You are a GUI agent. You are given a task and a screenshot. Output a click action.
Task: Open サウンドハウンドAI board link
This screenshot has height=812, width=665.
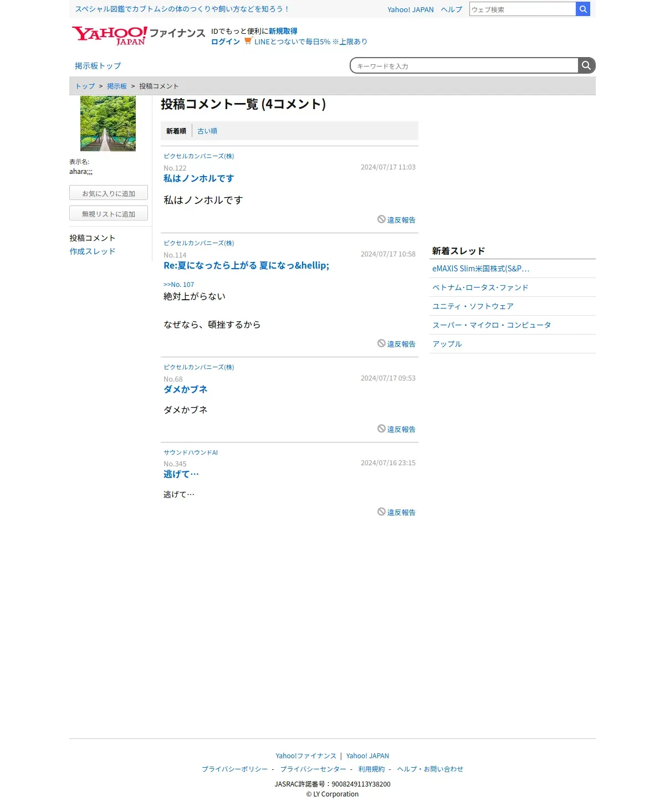click(x=191, y=453)
